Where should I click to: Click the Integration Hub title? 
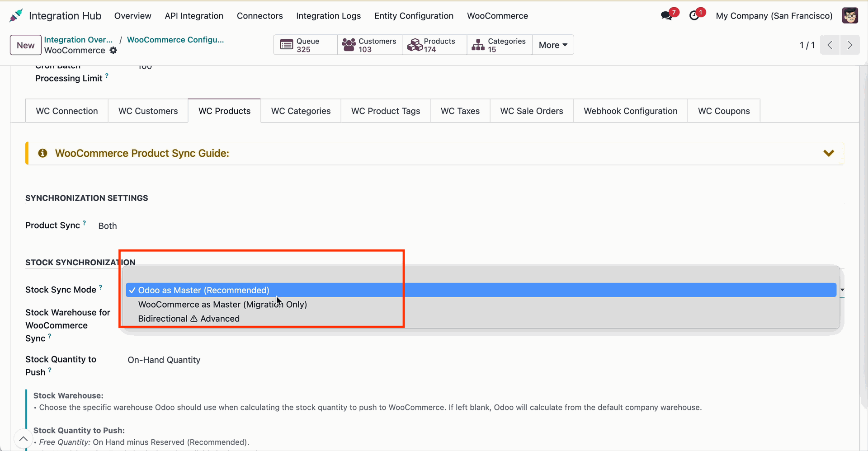click(65, 16)
